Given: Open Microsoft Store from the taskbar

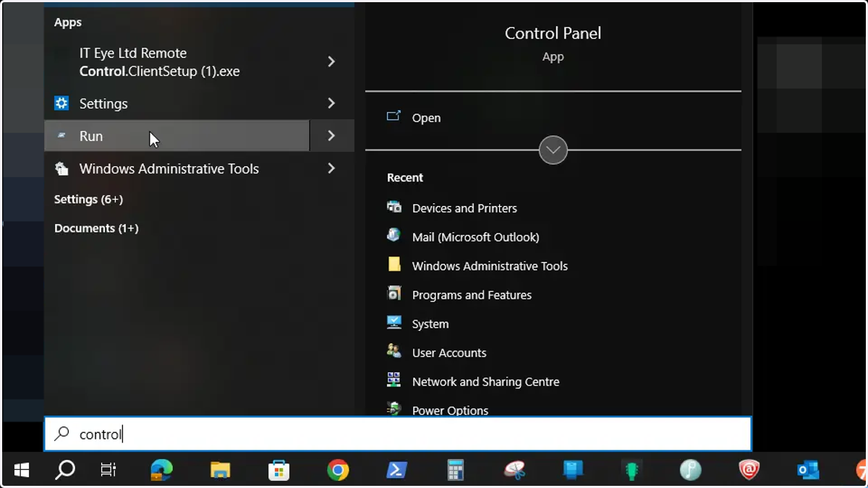Looking at the screenshot, I should coord(279,471).
